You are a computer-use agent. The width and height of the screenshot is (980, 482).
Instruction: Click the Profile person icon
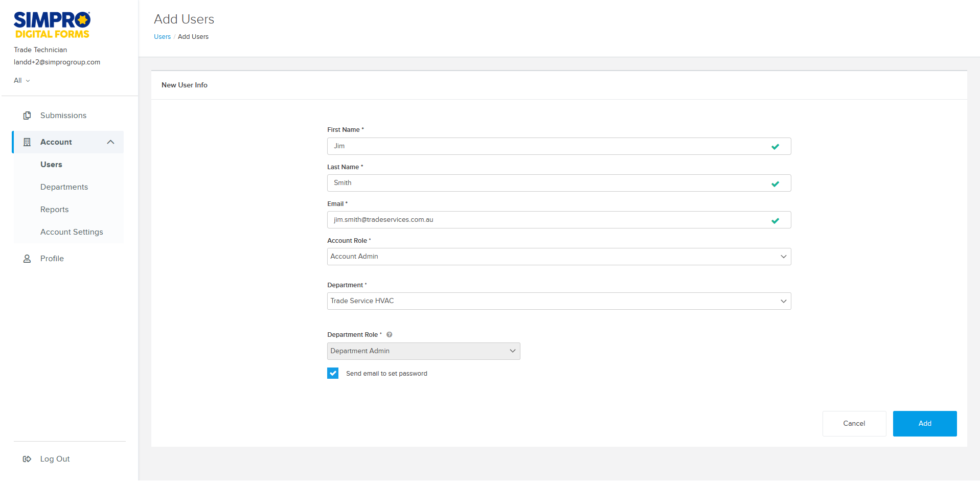(27, 259)
